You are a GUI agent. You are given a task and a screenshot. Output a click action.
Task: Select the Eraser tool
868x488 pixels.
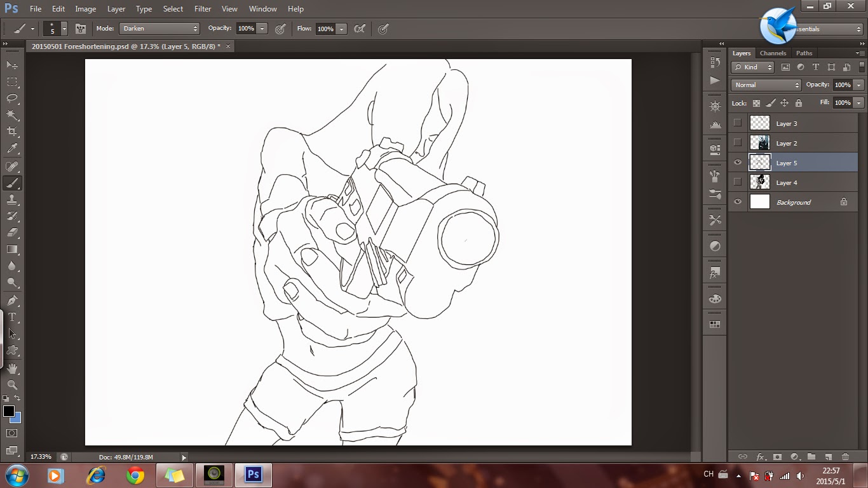point(11,233)
